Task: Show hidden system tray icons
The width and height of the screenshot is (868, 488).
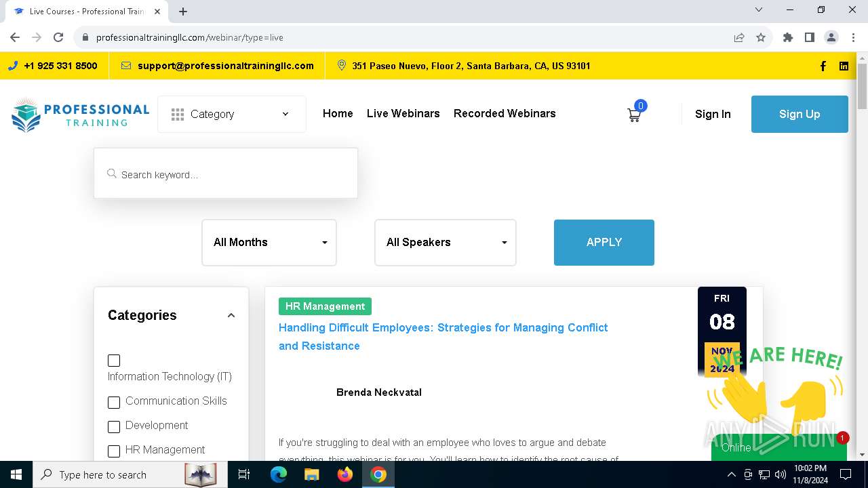Action: click(x=732, y=474)
